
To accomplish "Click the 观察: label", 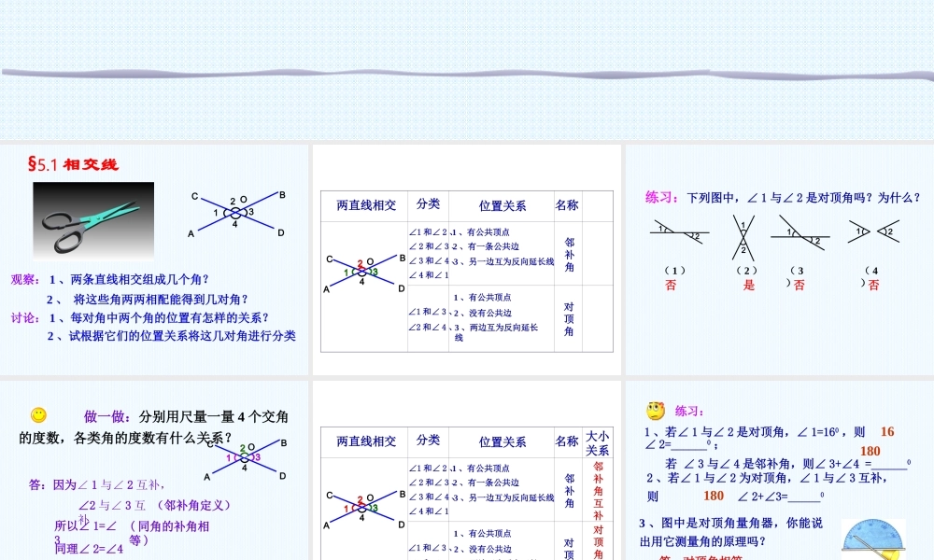I will click(x=25, y=279).
